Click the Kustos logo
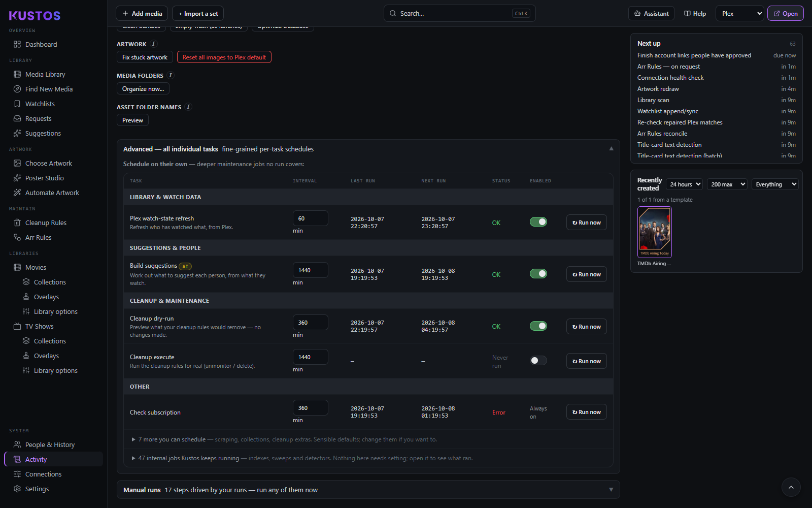 point(35,16)
